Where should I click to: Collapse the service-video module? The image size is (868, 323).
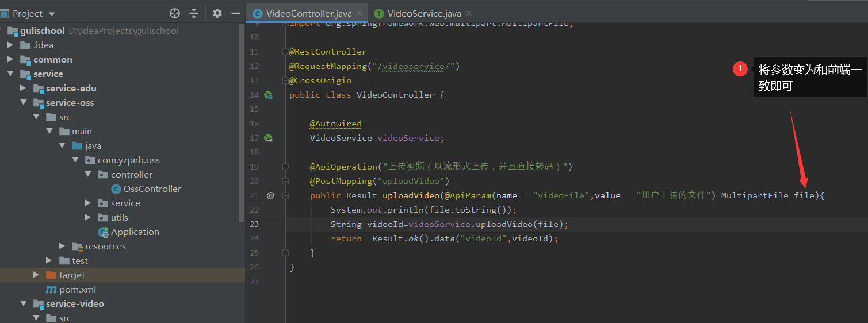(x=23, y=303)
